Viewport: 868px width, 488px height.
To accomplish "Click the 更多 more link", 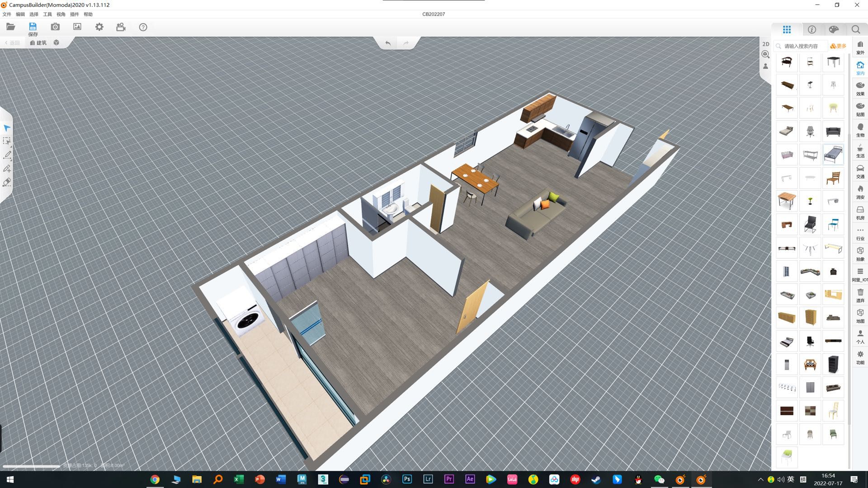I will [x=839, y=46].
